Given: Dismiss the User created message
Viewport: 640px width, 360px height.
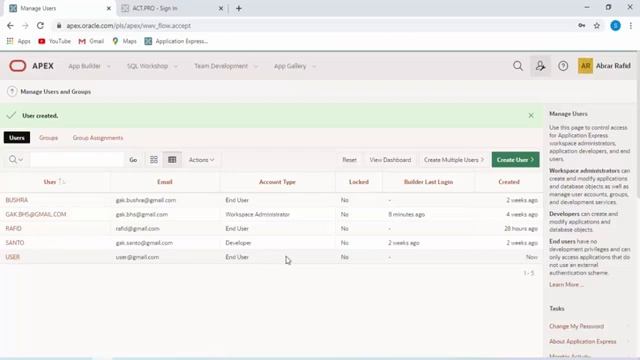Looking at the screenshot, I should (x=531, y=116).
